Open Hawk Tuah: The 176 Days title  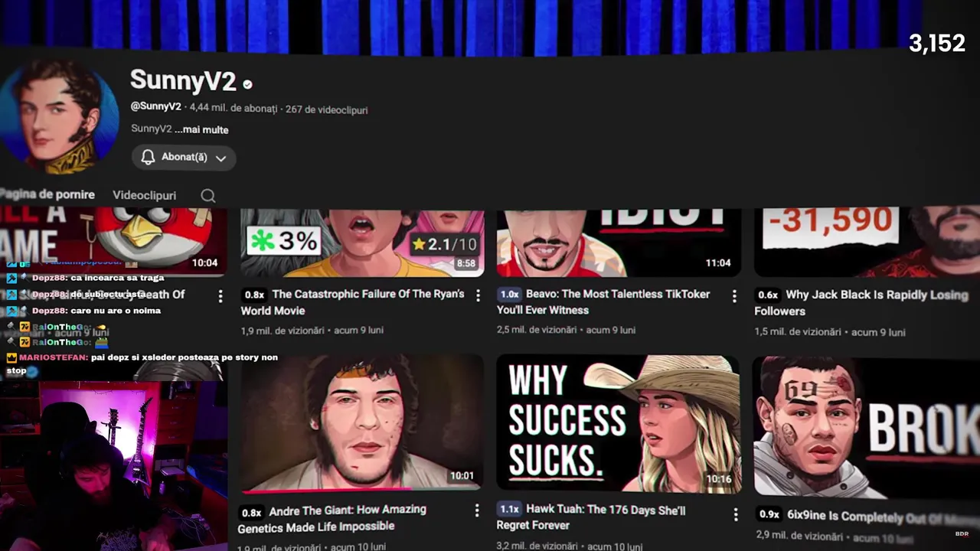tap(590, 517)
